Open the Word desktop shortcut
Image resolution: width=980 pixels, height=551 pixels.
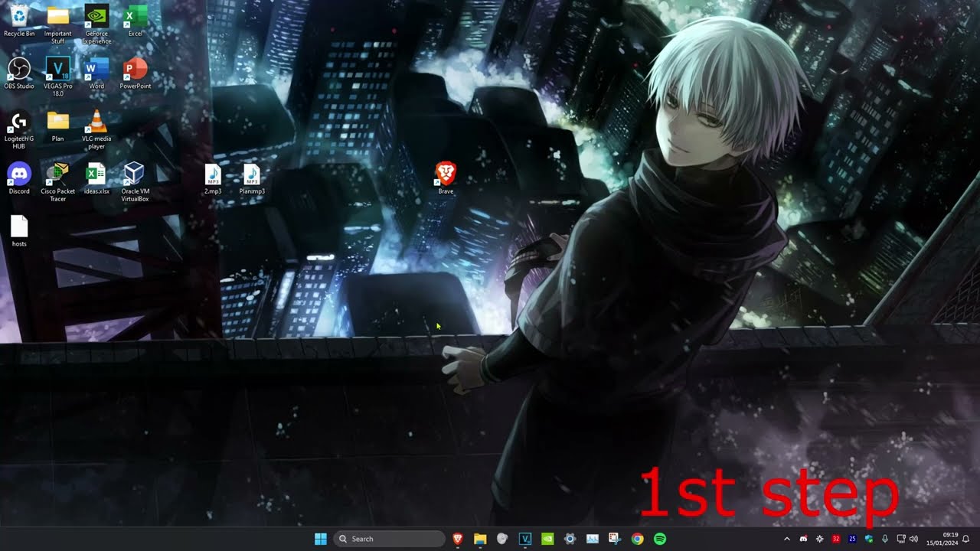pos(96,73)
